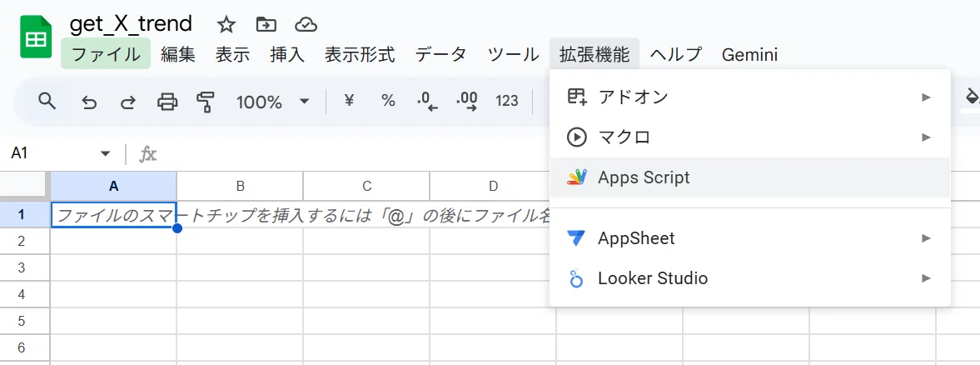The width and height of the screenshot is (980, 365).
Task: Open the ツール menu
Action: [513, 54]
